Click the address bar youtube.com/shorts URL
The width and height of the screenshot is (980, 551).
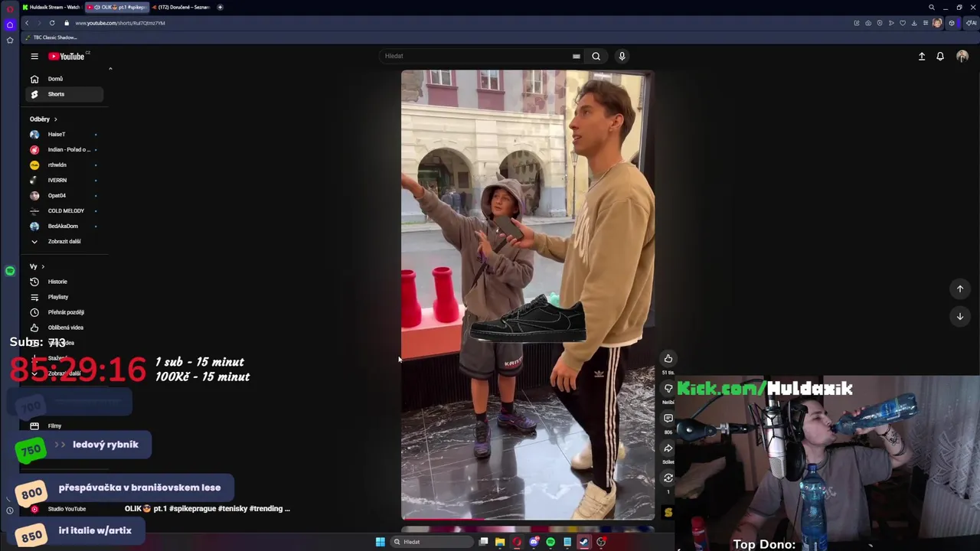120,23
